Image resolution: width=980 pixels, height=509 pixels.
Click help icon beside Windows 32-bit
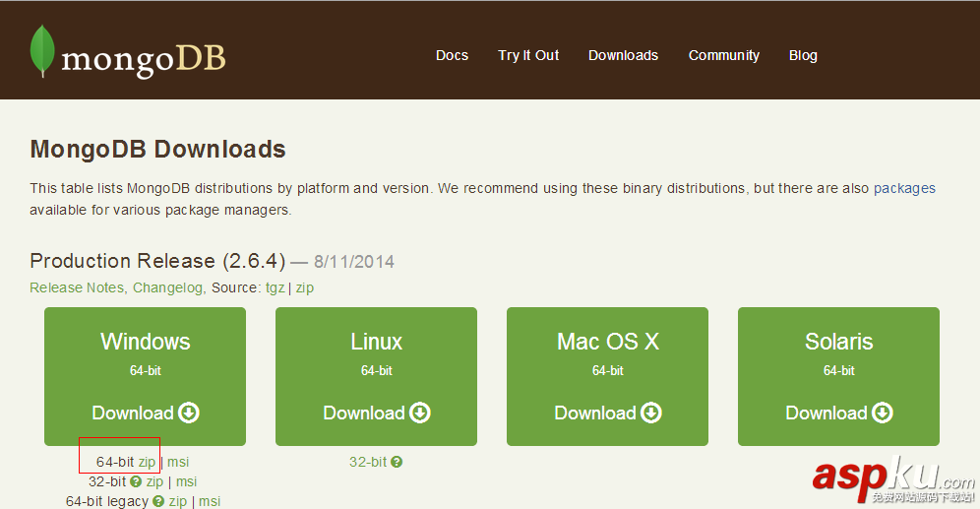136,481
